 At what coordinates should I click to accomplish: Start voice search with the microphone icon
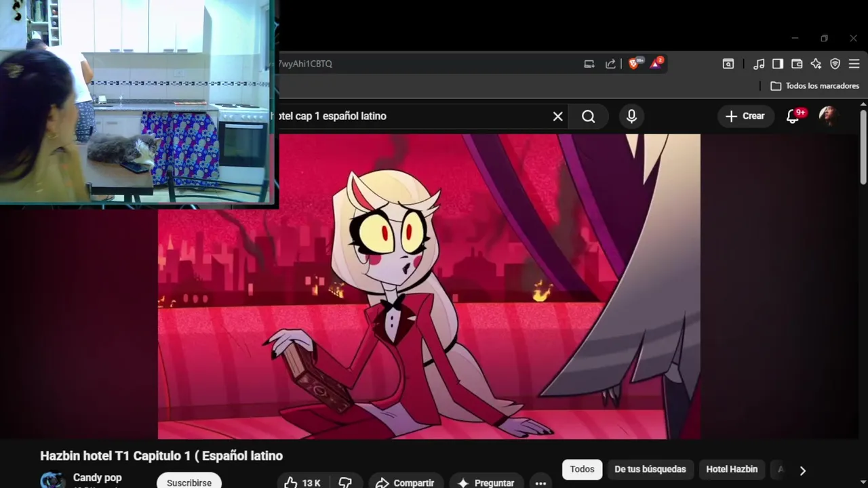tap(631, 117)
